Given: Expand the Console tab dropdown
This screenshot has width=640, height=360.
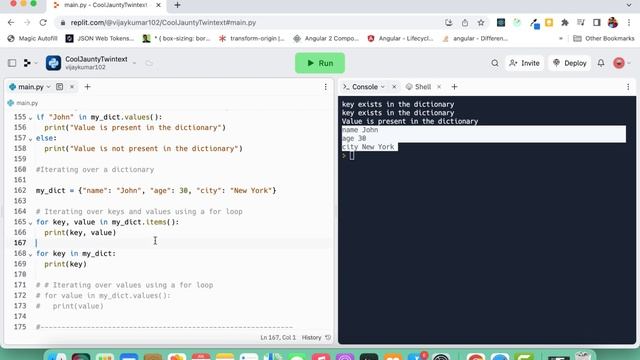Looking at the screenshot, I should [x=383, y=87].
